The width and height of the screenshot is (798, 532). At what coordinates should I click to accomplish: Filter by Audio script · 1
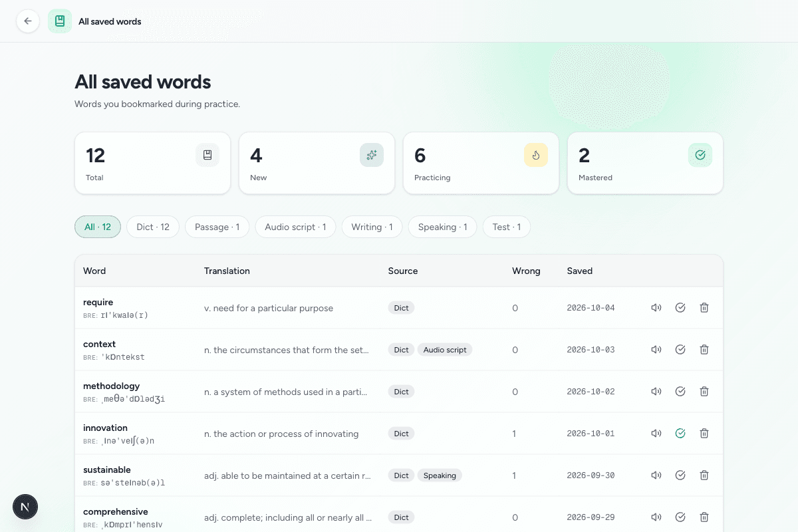coord(296,227)
